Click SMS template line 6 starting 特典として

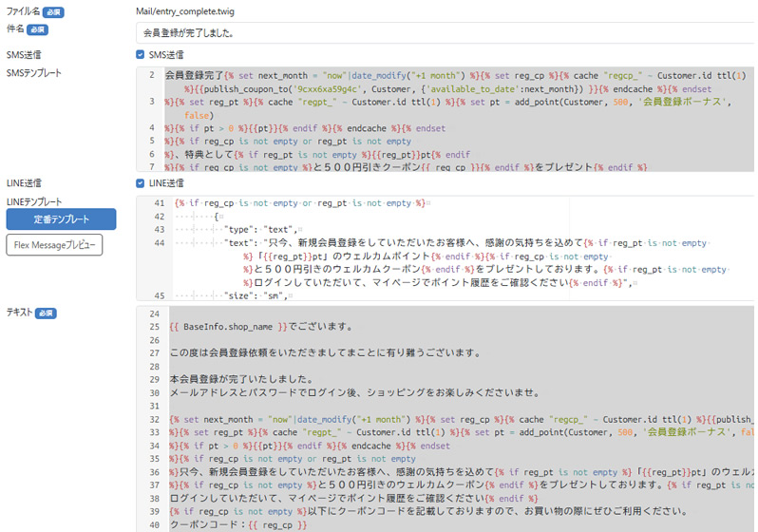coord(317,154)
